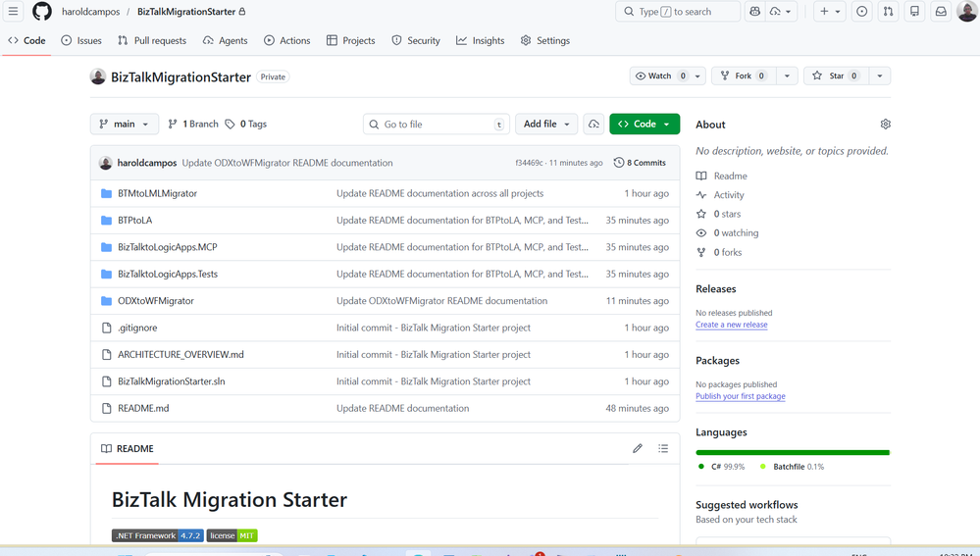Open the user profile avatar menu
The image size is (980, 556).
tap(967, 11)
